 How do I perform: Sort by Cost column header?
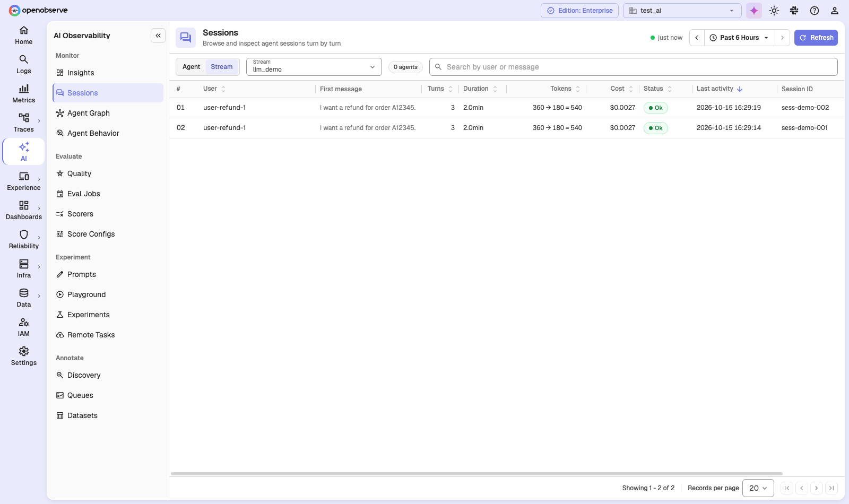[621, 89]
